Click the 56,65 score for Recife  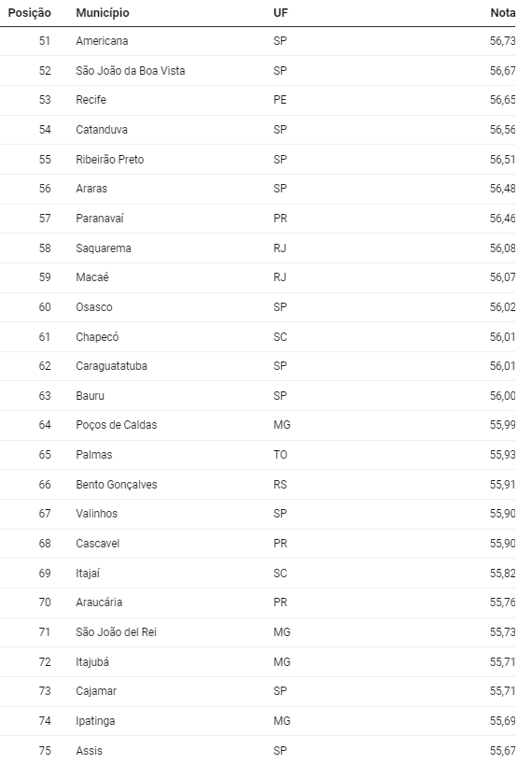click(502, 100)
